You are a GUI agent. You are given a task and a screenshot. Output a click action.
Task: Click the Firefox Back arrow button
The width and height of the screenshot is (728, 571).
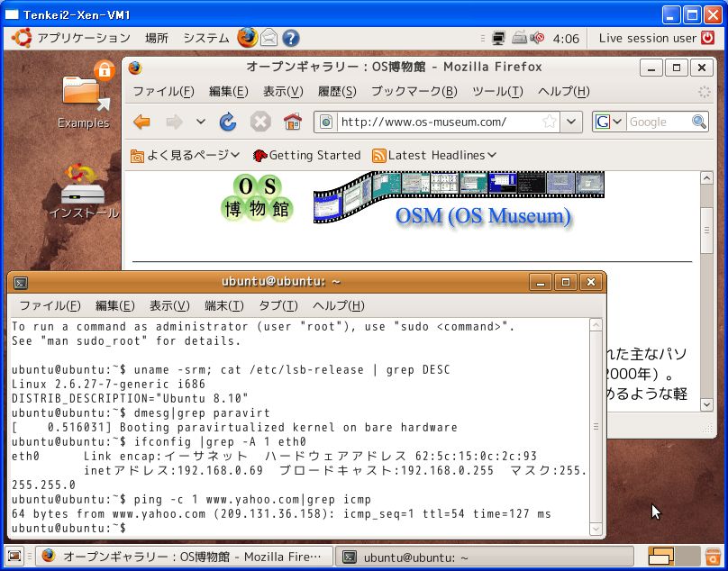coord(141,122)
